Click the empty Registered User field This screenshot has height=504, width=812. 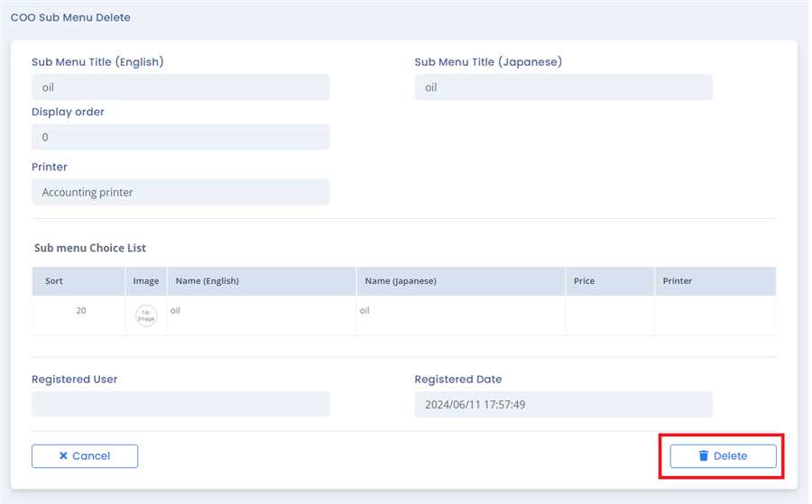point(180,404)
